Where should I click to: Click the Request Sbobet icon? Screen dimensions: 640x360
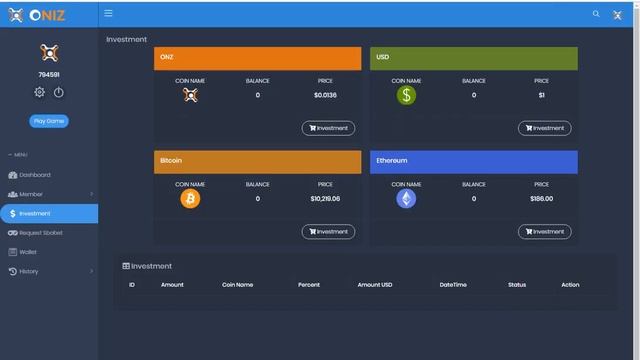[x=13, y=233]
